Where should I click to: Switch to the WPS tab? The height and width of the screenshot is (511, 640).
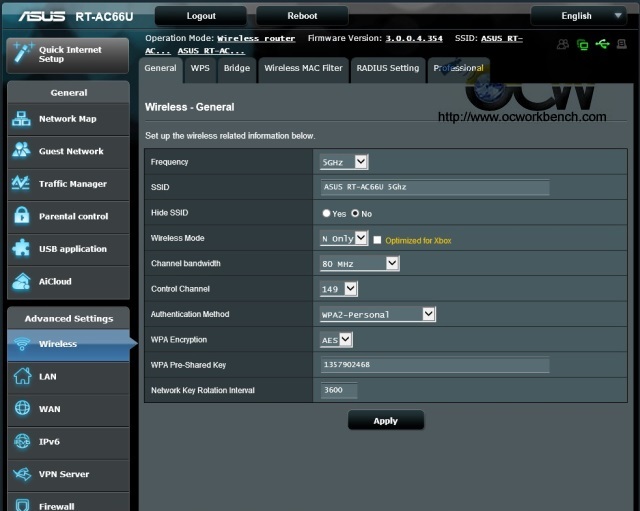pyautogui.click(x=200, y=68)
